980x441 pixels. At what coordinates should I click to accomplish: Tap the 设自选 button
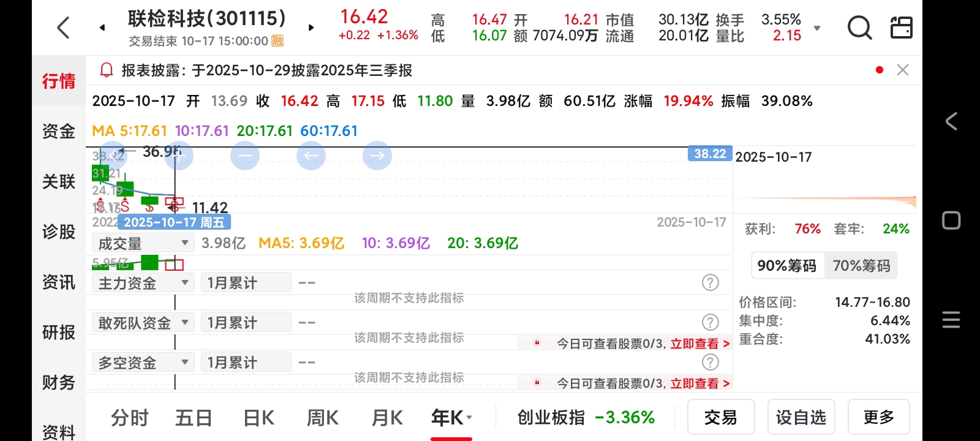pyautogui.click(x=801, y=417)
